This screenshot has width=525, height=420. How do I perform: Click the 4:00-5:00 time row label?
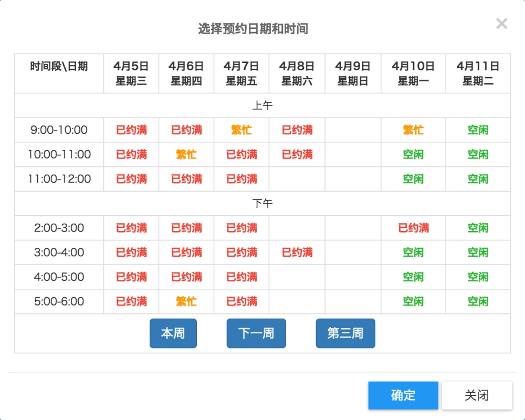pyautogui.click(x=59, y=277)
